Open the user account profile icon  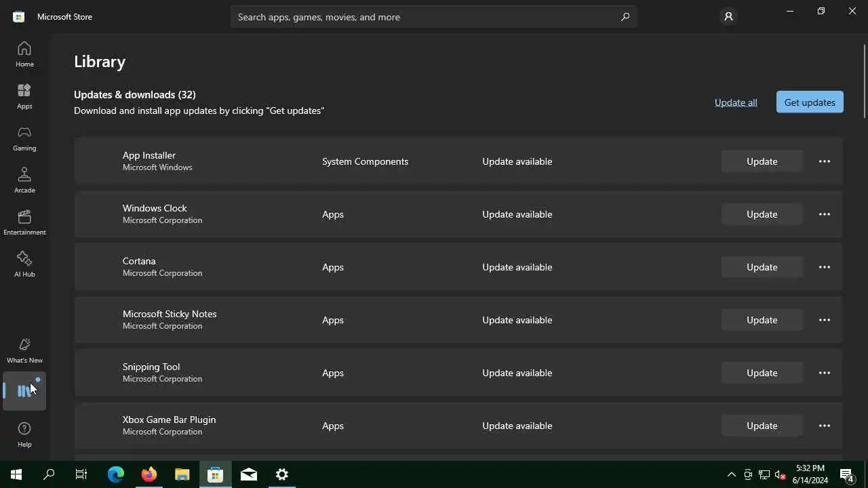728,17
